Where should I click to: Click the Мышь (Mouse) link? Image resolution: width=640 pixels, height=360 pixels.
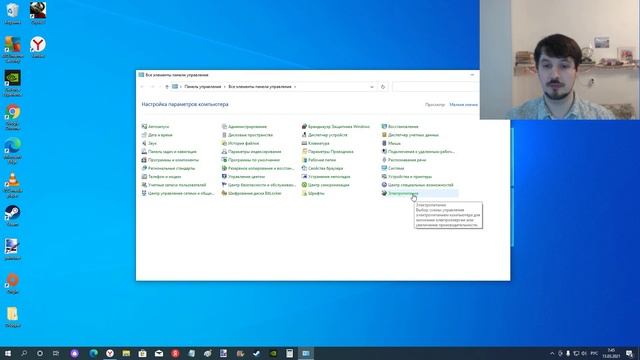[394, 143]
